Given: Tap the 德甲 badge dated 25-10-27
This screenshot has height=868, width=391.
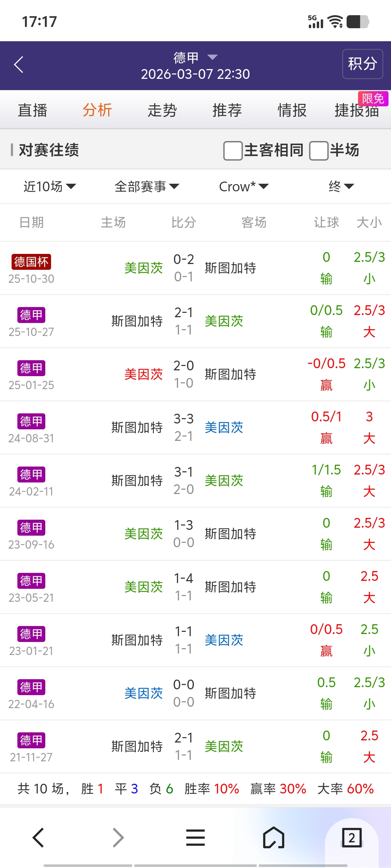Looking at the screenshot, I should (x=31, y=315).
